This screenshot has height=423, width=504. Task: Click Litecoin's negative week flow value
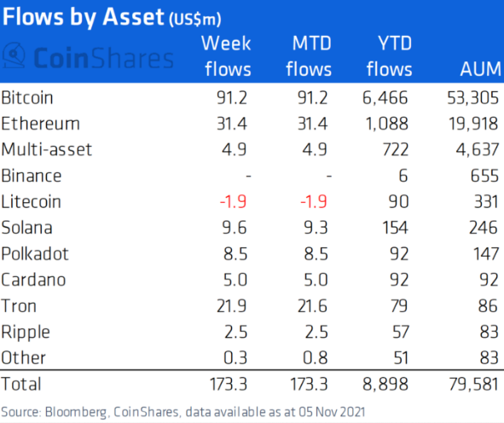(x=233, y=202)
